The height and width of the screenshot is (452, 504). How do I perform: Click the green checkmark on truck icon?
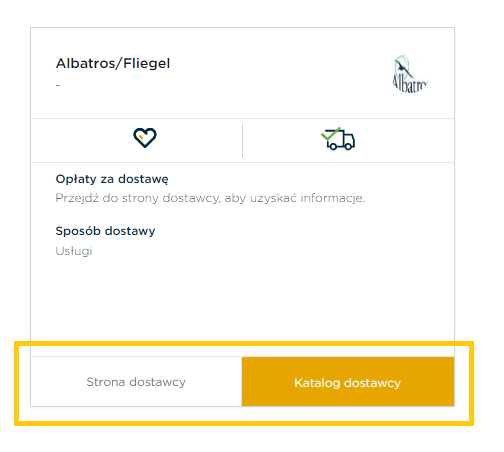click(330, 133)
